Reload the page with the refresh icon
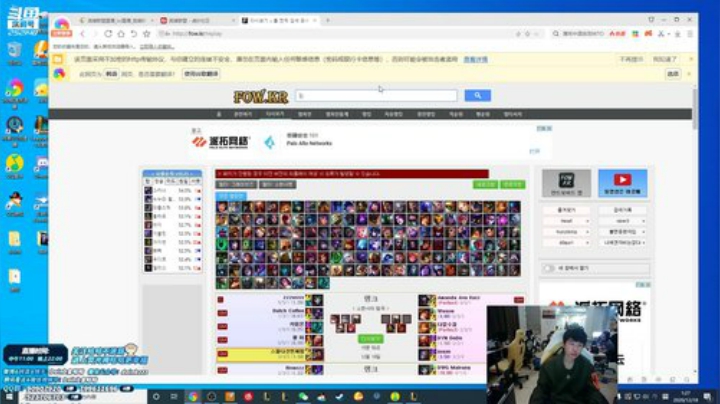 pyautogui.click(x=108, y=34)
